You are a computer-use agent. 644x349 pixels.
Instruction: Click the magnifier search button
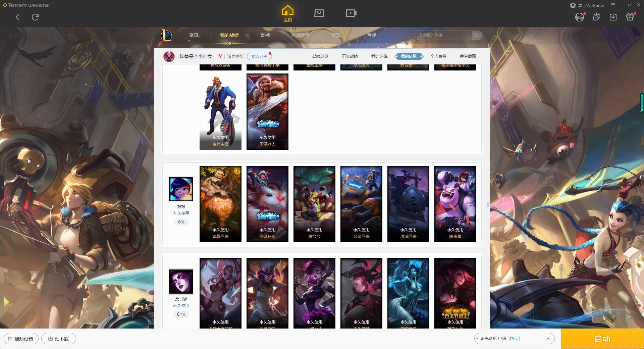(x=477, y=35)
